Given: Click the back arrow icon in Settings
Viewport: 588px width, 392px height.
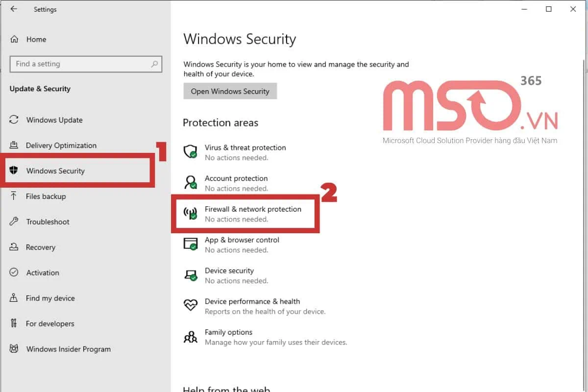Looking at the screenshot, I should [x=14, y=9].
